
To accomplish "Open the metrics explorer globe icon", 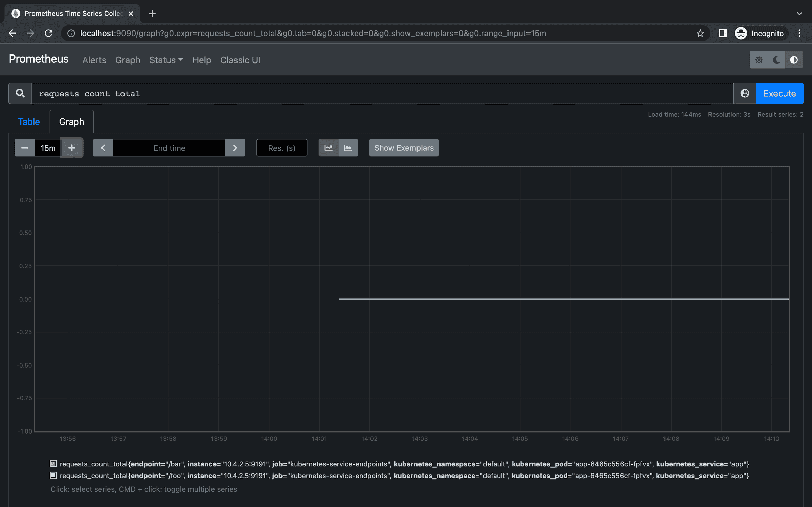I will (744, 93).
